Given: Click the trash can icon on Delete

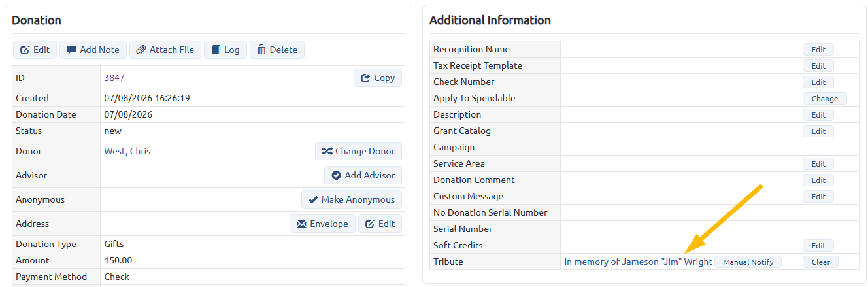Looking at the screenshot, I should [x=261, y=50].
